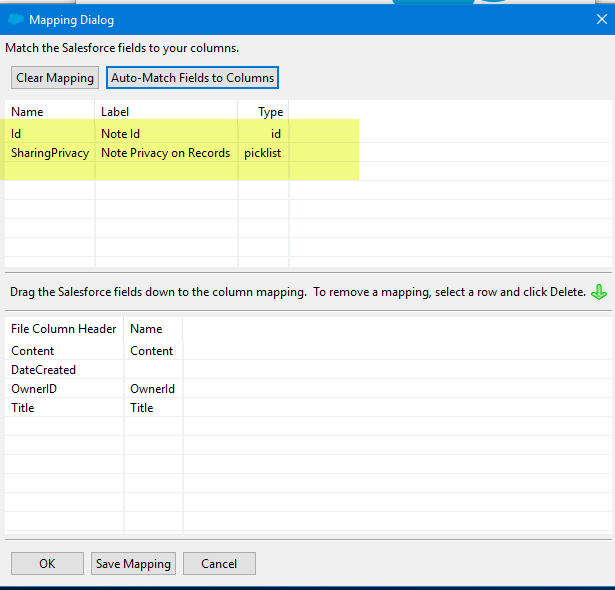The height and width of the screenshot is (590, 615).
Task: Close the Mapping Dialog window
Action: point(602,19)
